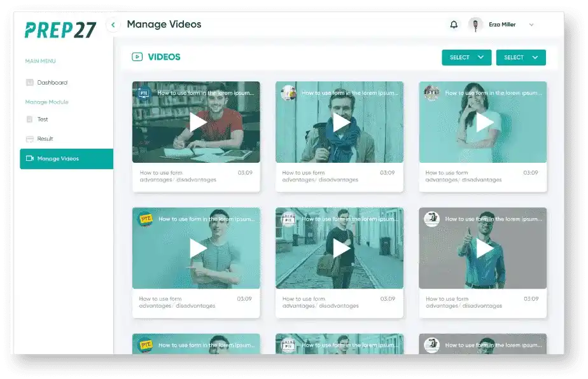The width and height of the screenshot is (588, 379).
Task: Play the video of man on cobblestone street
Action: [x=341, y=248]
